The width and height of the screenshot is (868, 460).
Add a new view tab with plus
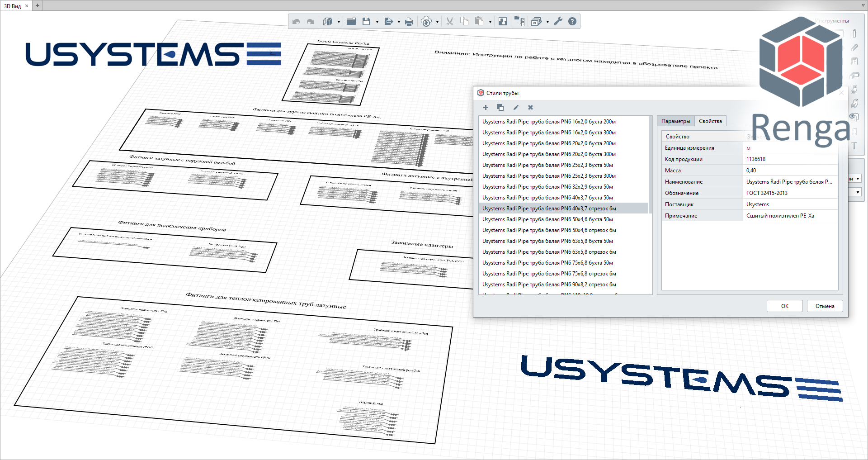pyautogui.click(x=38, y=6)
